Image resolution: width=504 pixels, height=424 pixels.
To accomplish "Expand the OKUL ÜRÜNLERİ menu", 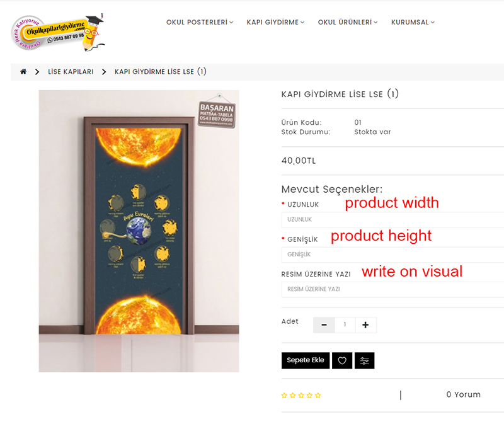I will 348,22.
